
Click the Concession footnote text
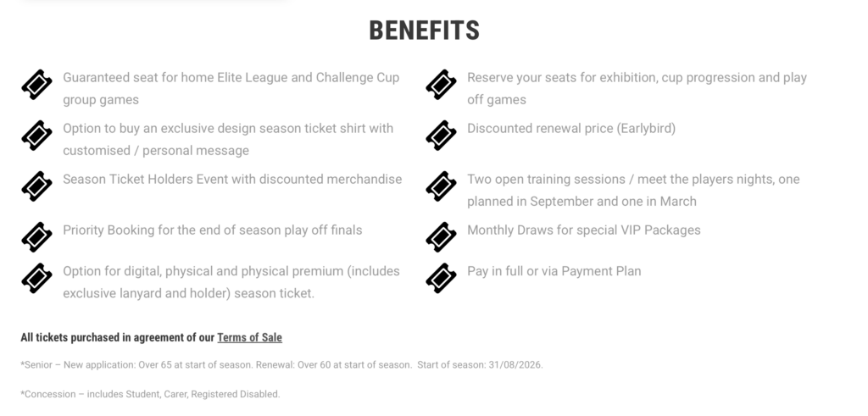(x=150, y=394)
